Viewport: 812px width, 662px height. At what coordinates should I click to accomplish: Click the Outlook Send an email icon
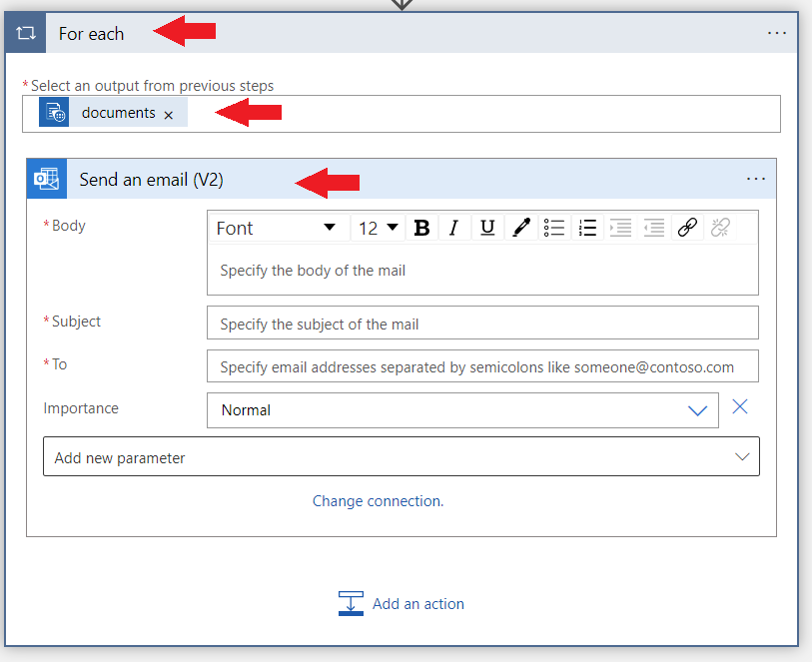(46, 179)
